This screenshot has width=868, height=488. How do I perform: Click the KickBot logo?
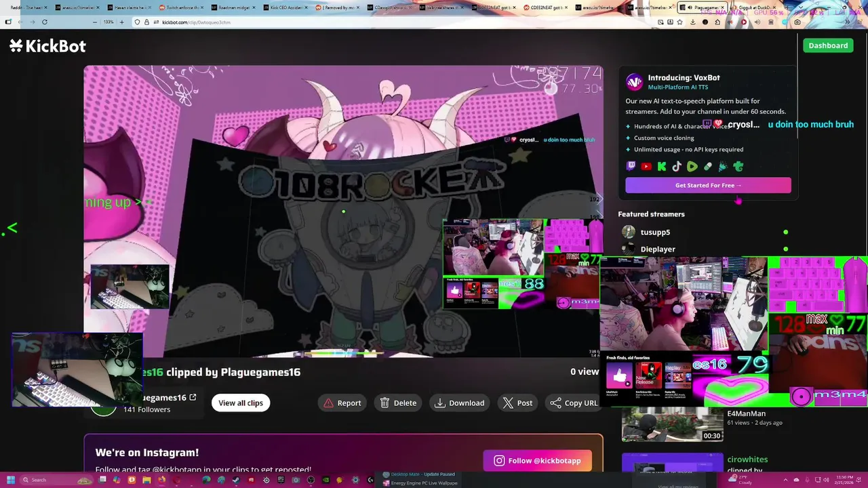(47, 46)
